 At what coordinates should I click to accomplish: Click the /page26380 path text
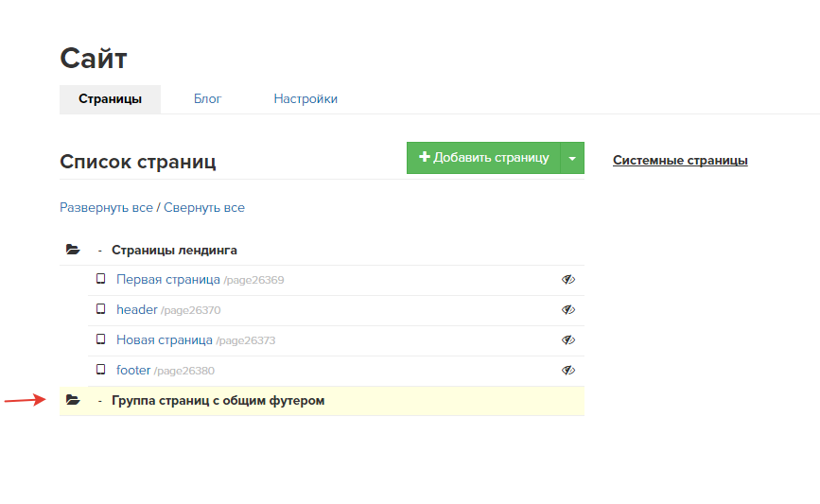pyautogui.click(x=184, y=372)
